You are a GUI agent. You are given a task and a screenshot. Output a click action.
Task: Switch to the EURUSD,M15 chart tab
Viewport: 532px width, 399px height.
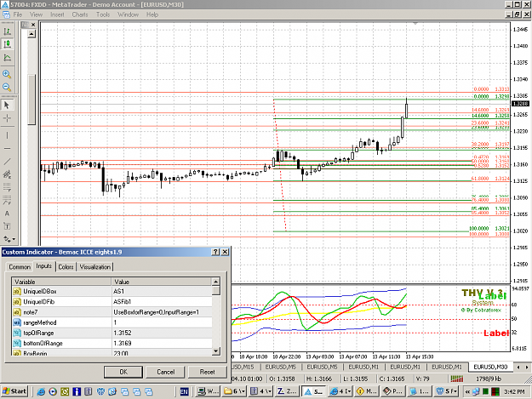click(243, 367)
